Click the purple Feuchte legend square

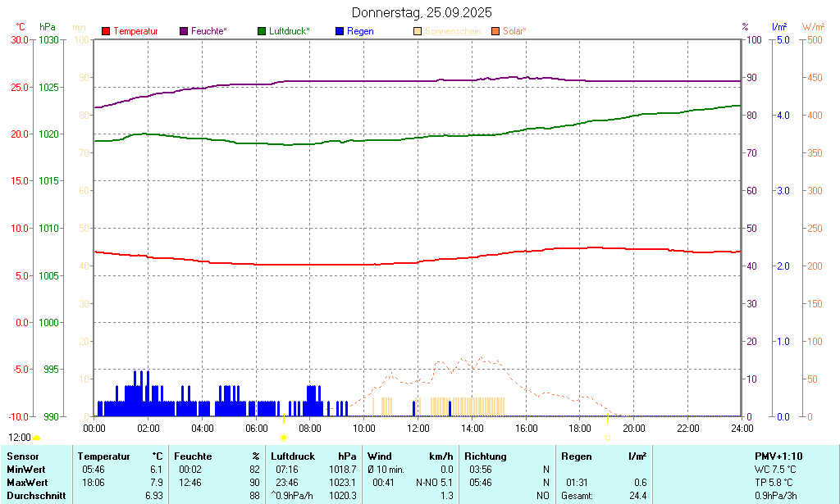click(184, 31)
